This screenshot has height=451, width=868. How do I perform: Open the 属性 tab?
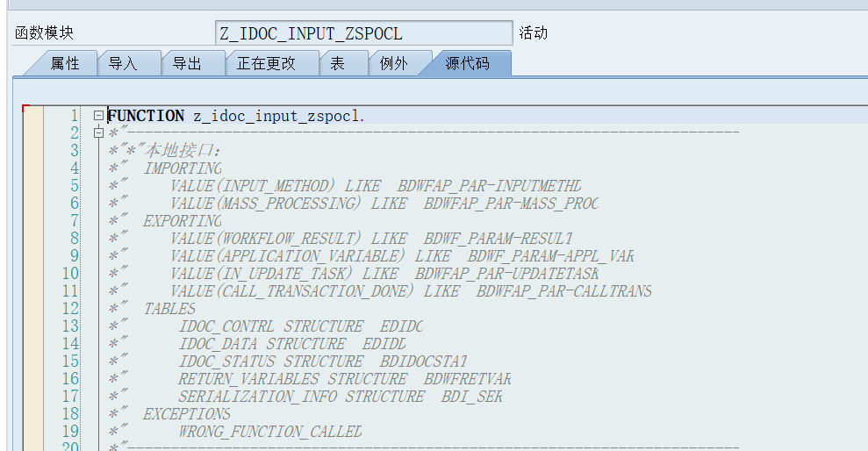click(65, 64)
